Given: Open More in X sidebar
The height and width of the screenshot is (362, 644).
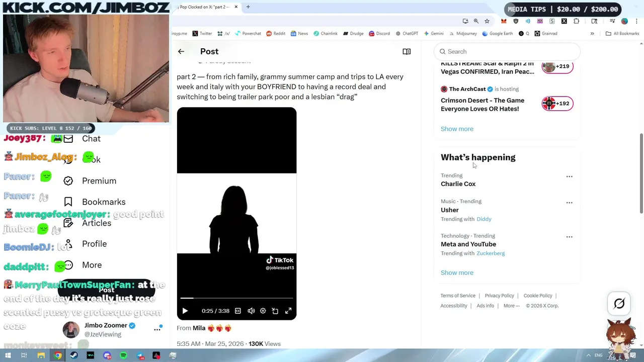Looking at the screenshot, I should click(x=83, y=265).
